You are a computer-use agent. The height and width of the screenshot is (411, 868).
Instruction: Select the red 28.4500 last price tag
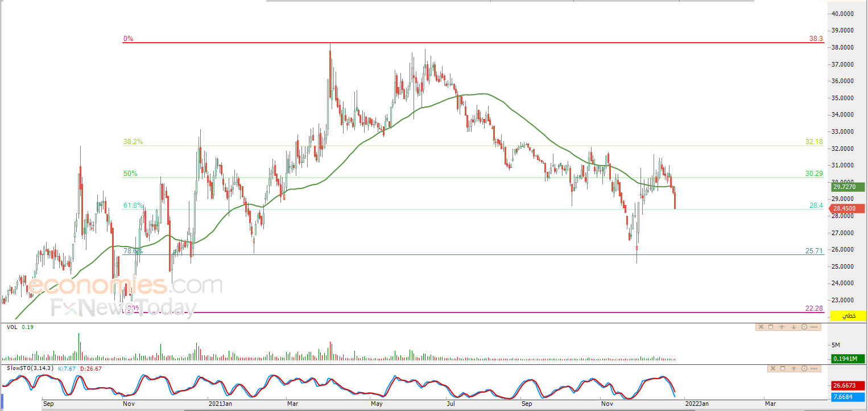pos(848,208)
